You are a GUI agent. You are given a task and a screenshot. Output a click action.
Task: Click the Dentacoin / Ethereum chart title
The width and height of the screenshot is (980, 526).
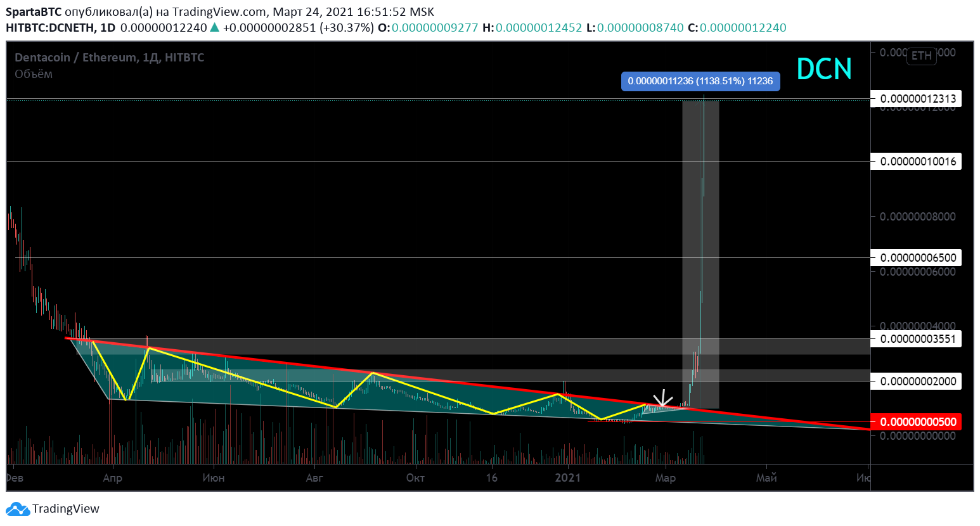(109, 58)
